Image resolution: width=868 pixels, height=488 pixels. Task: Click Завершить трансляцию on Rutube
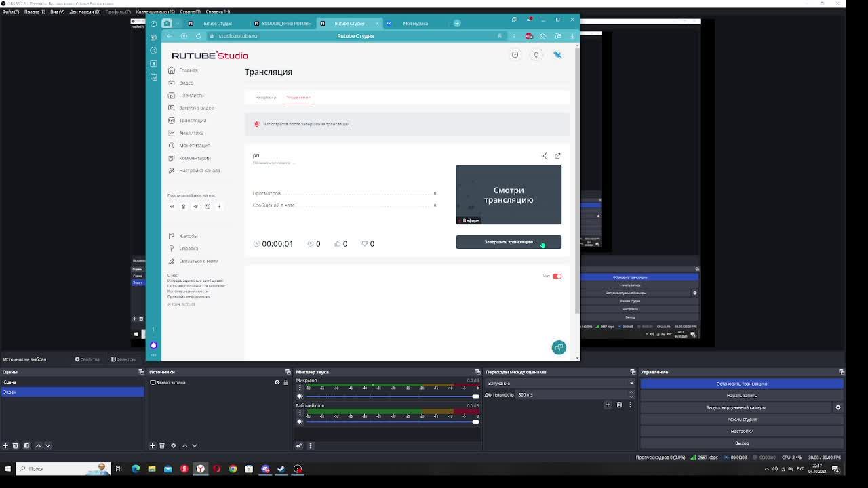pyautogui.click(x=509, y=242)
